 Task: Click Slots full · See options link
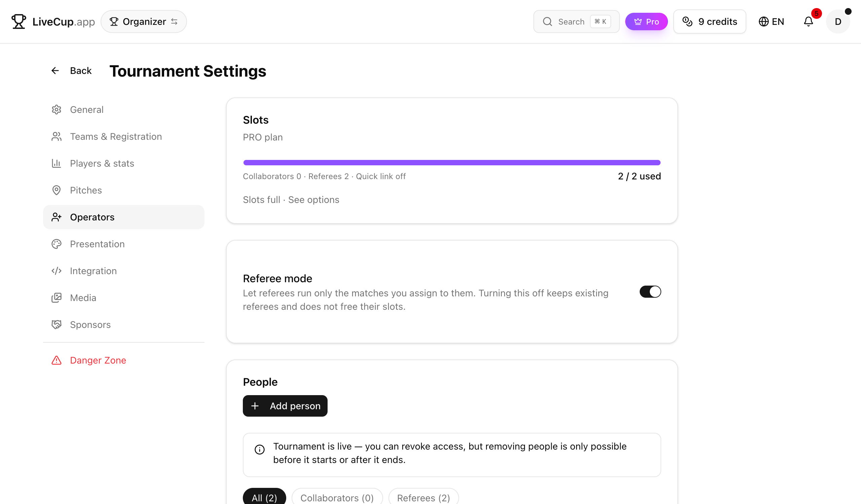tap(291, 200)
